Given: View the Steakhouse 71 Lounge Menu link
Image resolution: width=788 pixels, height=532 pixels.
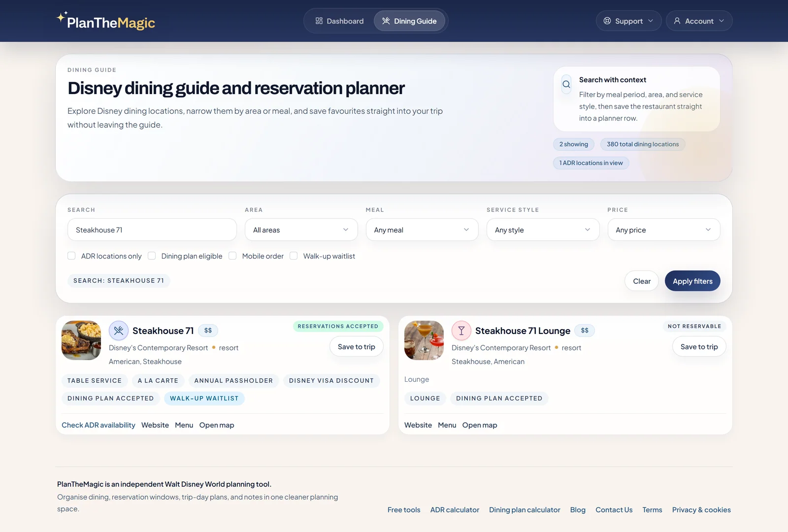Looking at the screenshot, I should pyautogui.click(x=447, y=425).
